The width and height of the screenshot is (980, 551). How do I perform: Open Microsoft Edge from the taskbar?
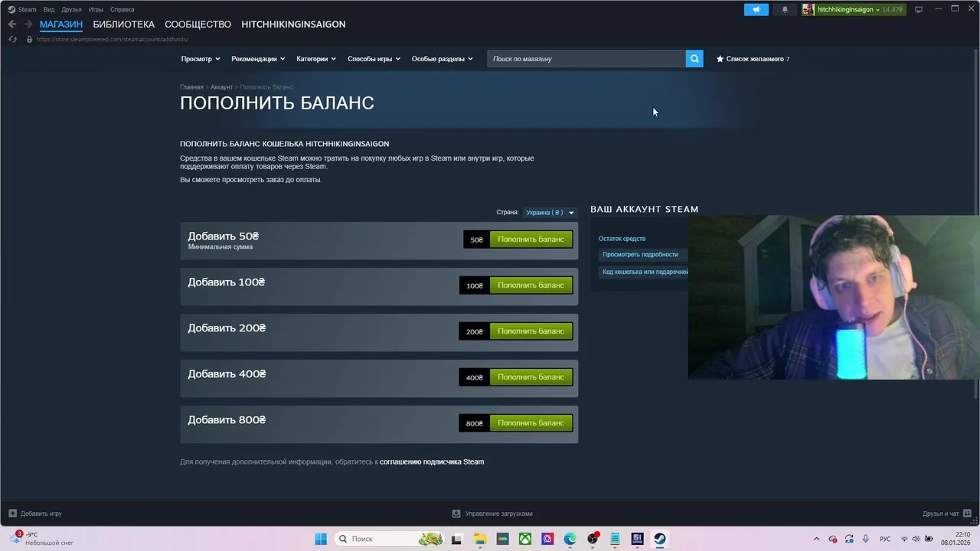coord(570,539)
